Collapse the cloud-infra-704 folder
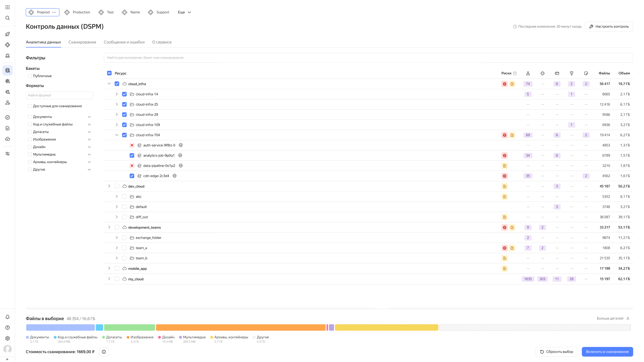 [x=117, y=135]
